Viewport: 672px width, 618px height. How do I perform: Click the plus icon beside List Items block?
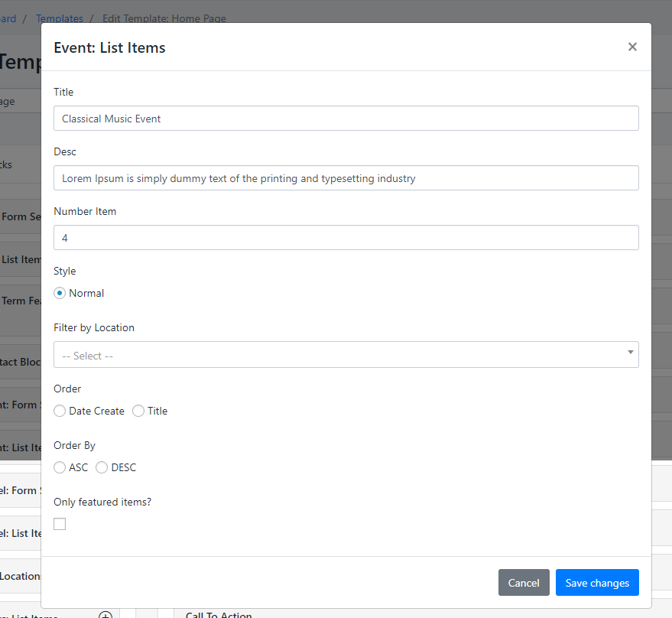[x=106, y=614]
